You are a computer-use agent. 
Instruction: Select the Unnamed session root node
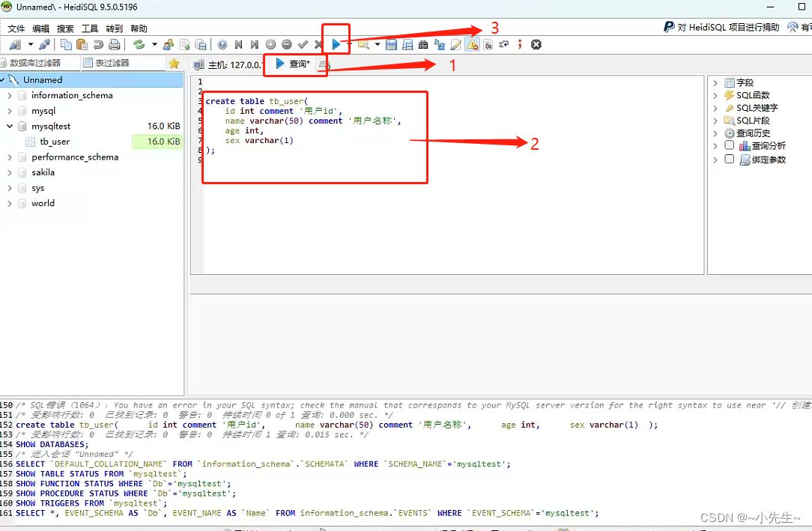(91, 80)
